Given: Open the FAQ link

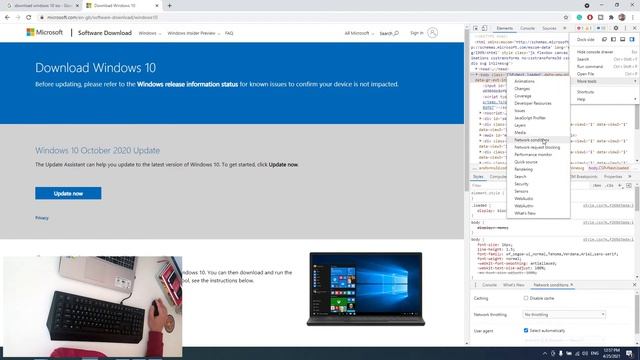Looking at the screenshot, I should (x=229, y=33).
